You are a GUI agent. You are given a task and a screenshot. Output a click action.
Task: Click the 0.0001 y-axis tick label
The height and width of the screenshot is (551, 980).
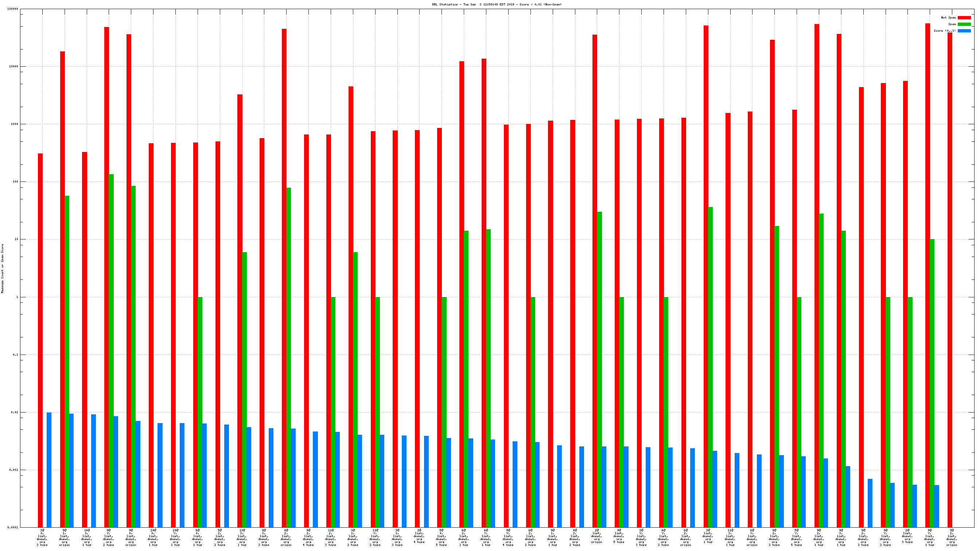coord(13,527)
